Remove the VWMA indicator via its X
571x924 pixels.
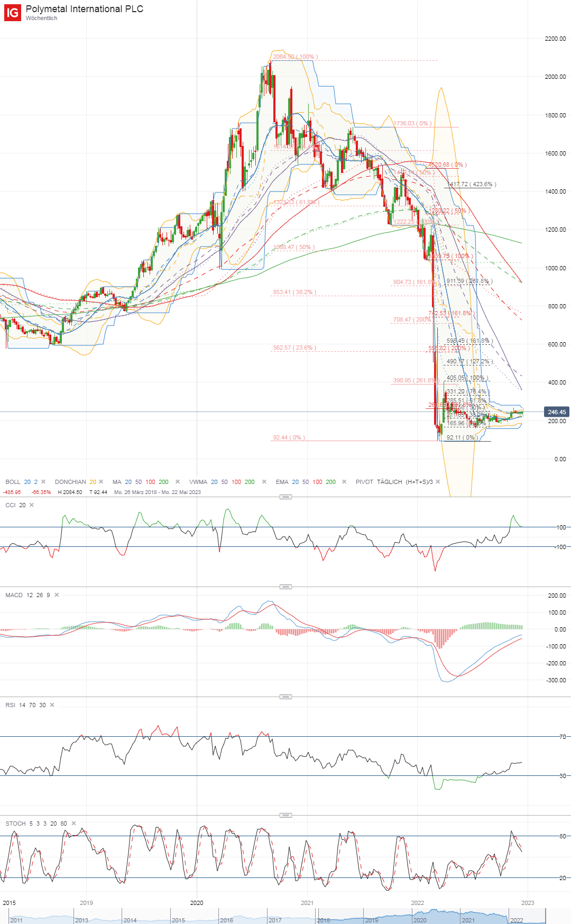(x=264, y=482)
